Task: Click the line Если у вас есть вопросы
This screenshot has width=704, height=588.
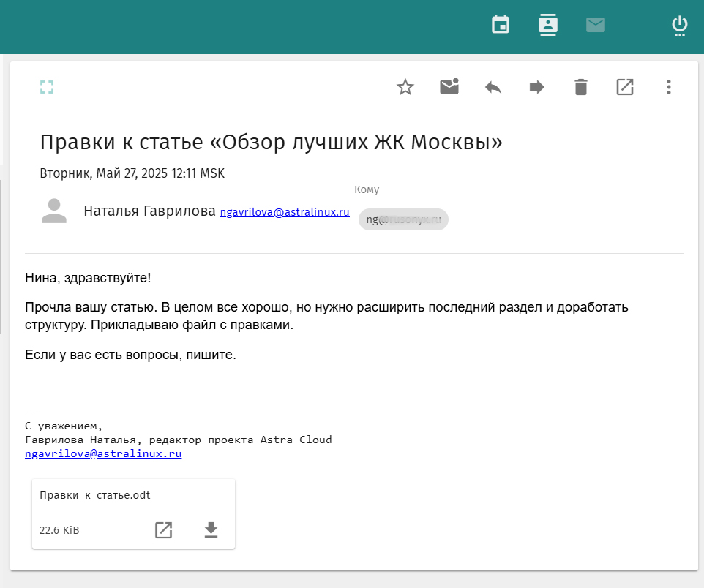Action: pos(130,355)
